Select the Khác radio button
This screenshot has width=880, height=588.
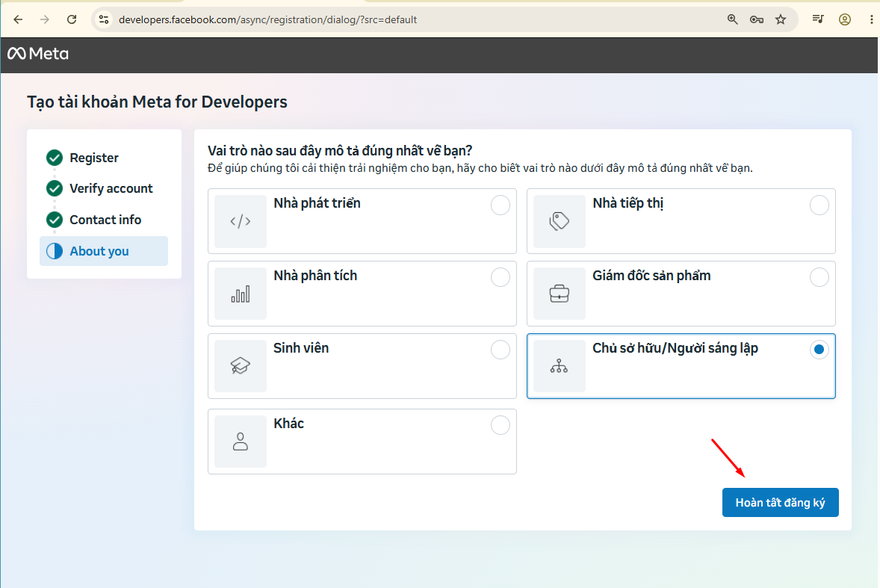(500, 424)
